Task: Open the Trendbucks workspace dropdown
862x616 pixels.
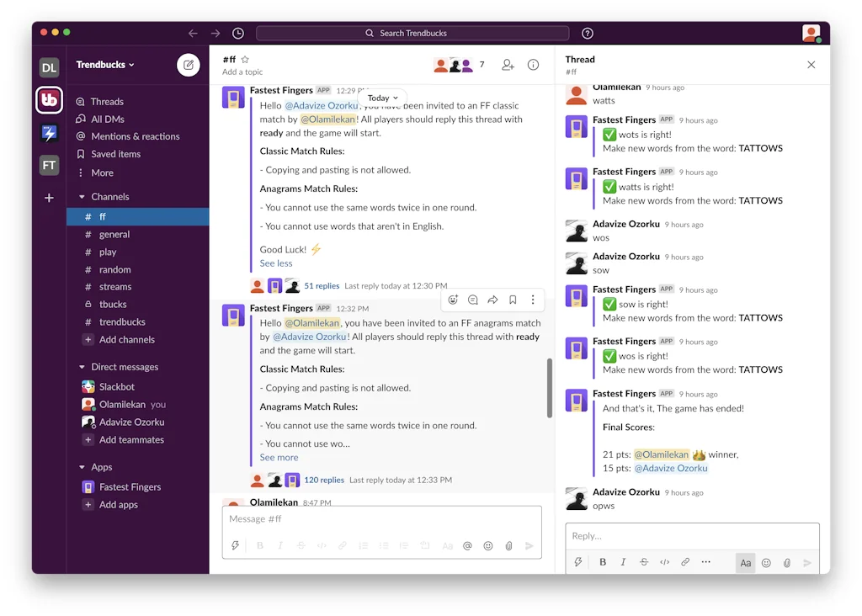Action: click(104, 64)
